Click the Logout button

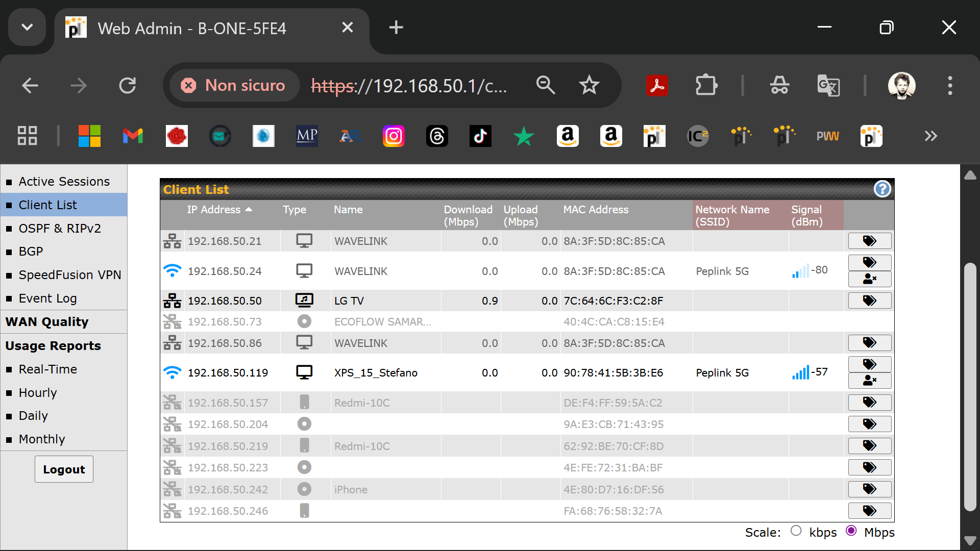point(64,469)
